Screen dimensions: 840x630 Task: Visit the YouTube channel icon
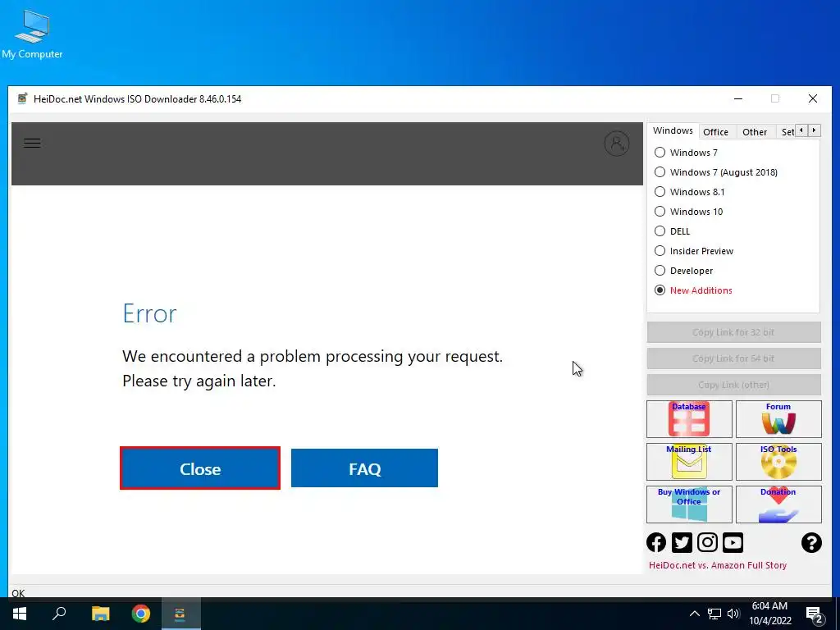coord(733,542)
